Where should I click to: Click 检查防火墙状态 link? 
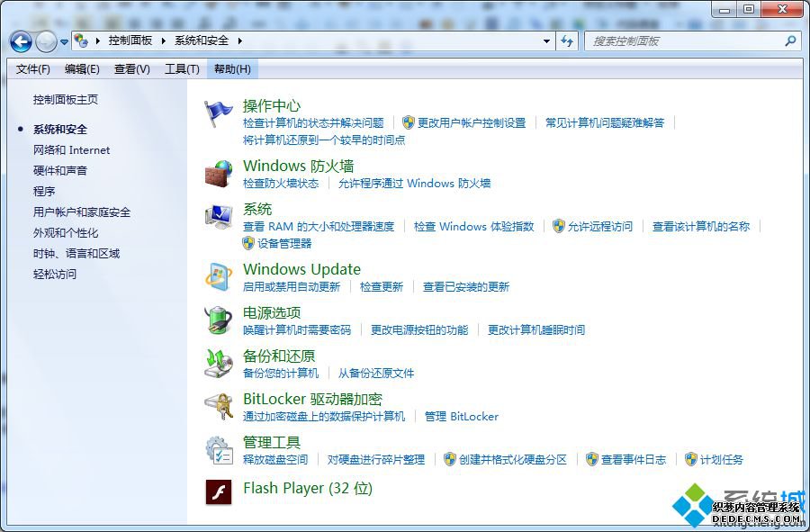click(281, 184)
